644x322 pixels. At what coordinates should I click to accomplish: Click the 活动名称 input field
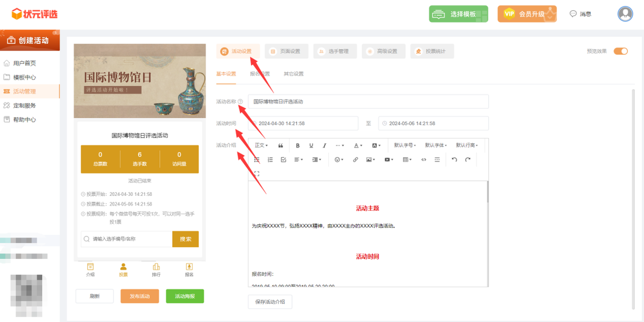[368, 101]
